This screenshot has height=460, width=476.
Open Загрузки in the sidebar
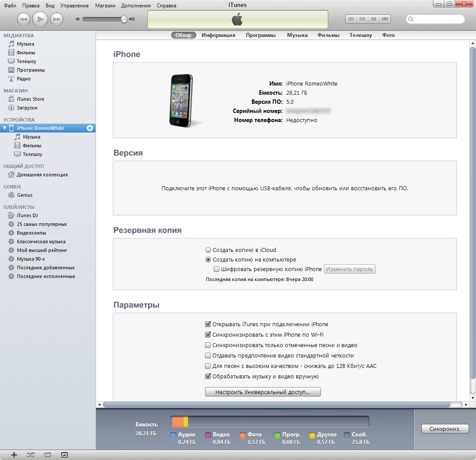coord(27,108)
